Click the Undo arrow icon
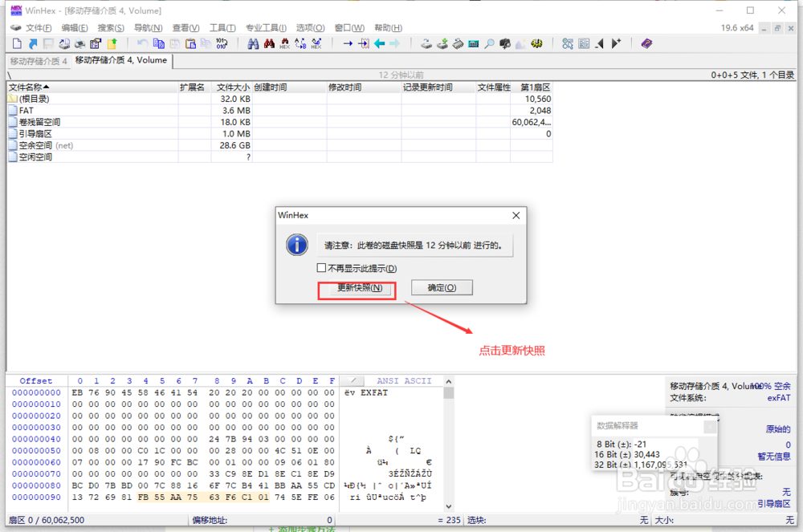Screen dimensions: 803x532 [142, 43]
